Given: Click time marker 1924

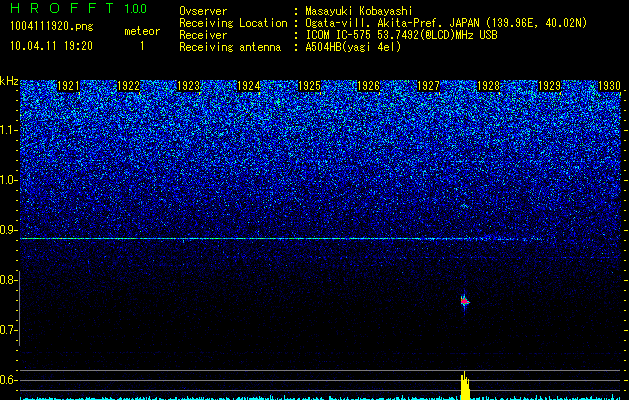Looking at the screenshot, I should pyautogui.click(x=249, y=86).
